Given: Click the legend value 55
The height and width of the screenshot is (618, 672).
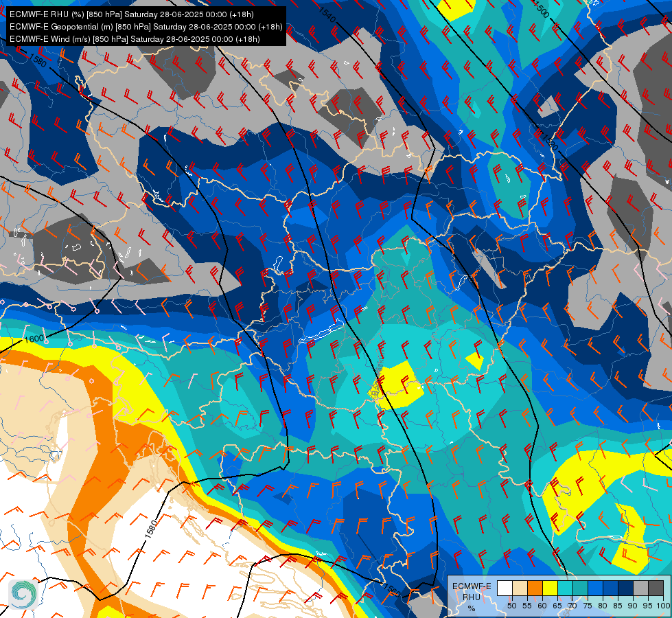Looking at the screenshot, I should coord(527,606).
